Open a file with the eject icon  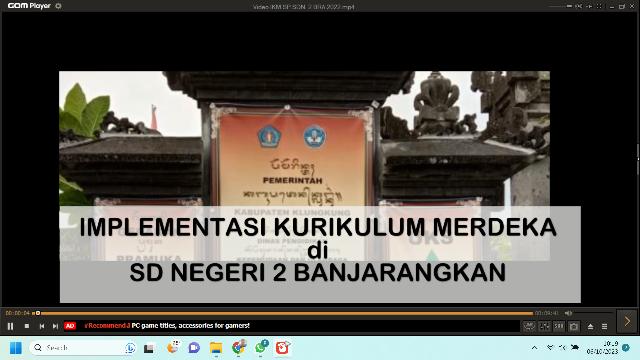(590, 326)
